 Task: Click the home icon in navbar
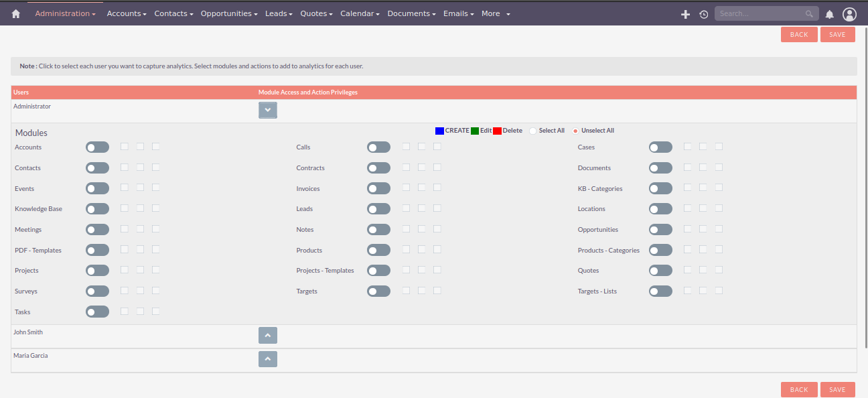[16, 13]
